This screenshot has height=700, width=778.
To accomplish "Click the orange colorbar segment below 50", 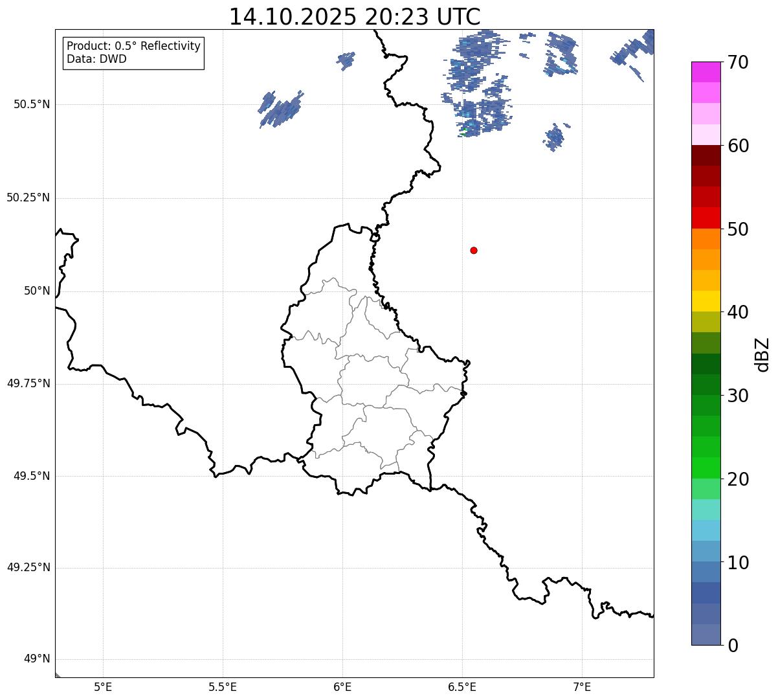I will pos(706,239).
